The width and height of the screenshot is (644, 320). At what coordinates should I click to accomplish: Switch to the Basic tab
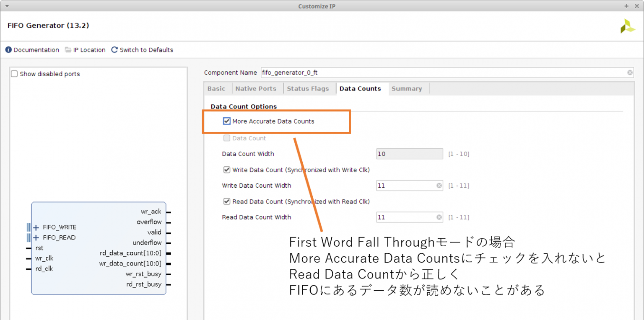[216, 89]
